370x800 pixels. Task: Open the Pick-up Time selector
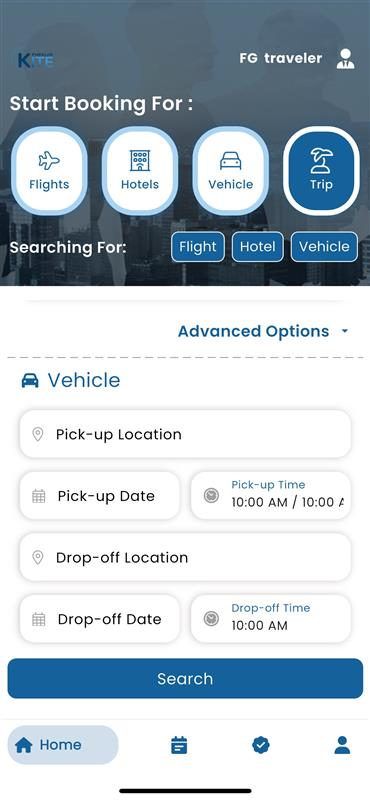[271, 495]
